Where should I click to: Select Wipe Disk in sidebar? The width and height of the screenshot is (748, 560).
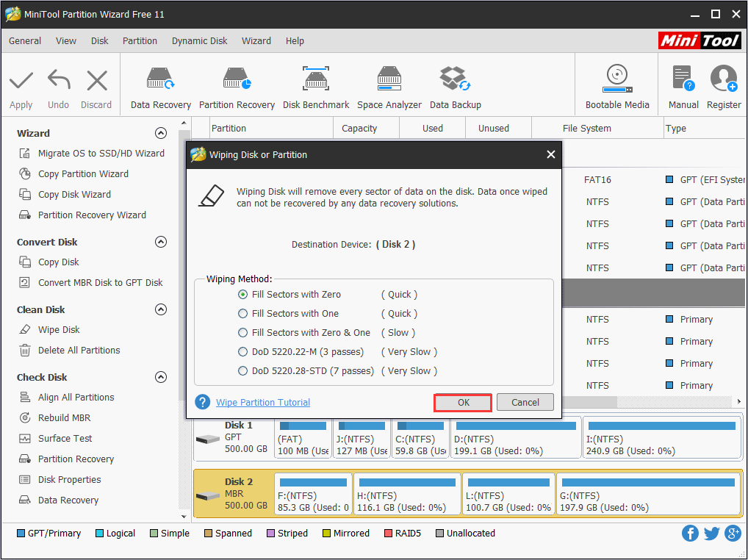click(49, 330)
